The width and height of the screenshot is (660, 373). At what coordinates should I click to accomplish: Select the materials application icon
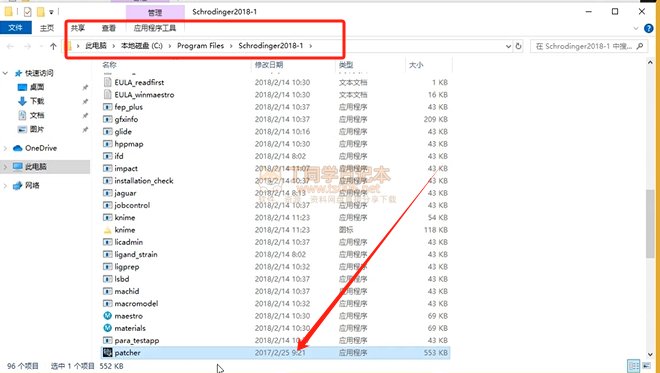108,328
